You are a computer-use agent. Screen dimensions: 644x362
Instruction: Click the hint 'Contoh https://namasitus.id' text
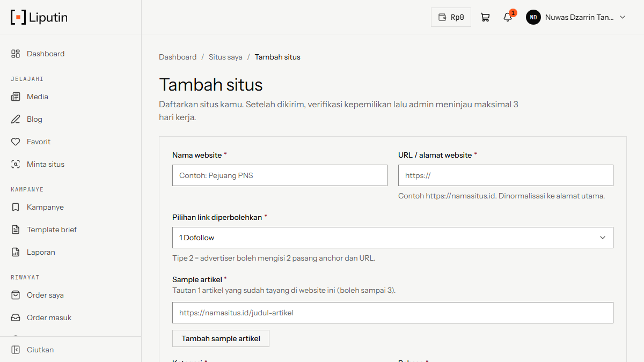pos(501,196)
